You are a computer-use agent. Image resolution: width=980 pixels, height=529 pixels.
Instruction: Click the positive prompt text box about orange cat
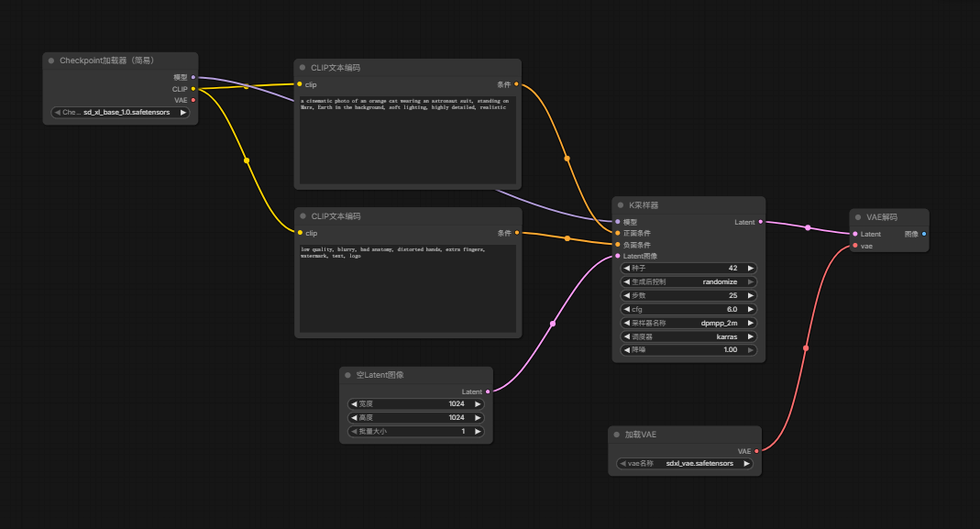point(408,140)
